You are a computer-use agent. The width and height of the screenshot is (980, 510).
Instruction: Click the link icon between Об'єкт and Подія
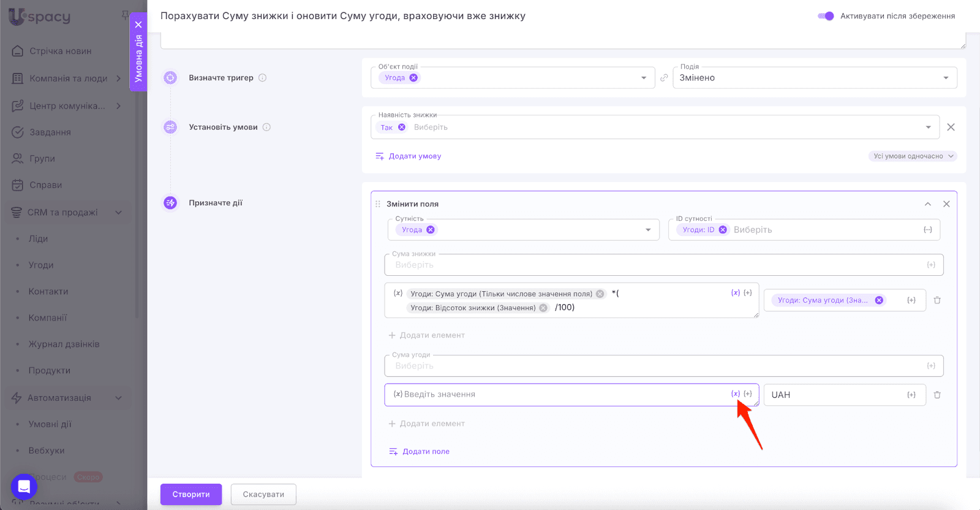point(664,78)
